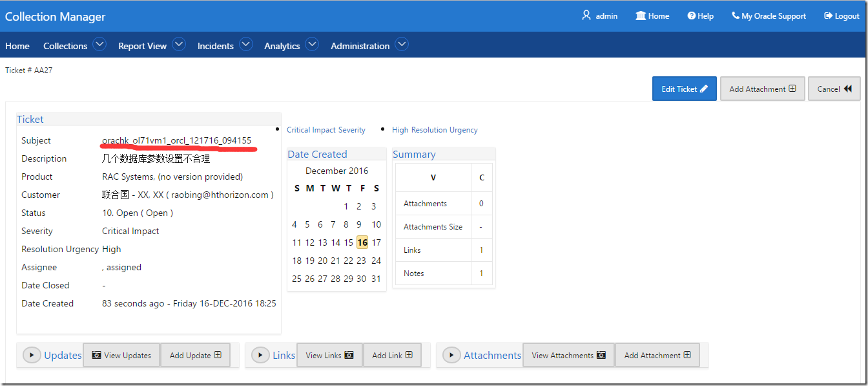Click the My Oracle Support phone icon

pyautogui.click(x=735, y=16)
